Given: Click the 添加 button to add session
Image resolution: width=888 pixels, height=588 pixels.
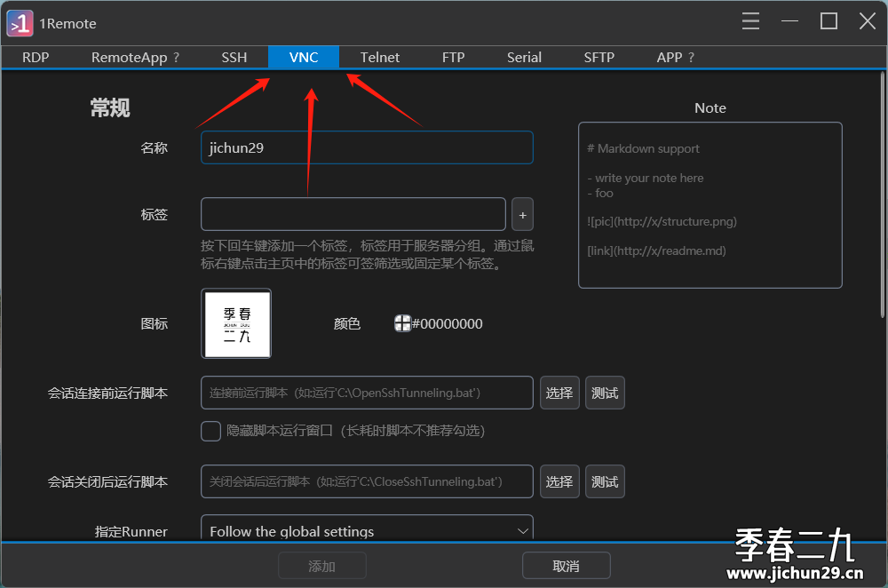Looking at the screenshot, I should [x=322, y=565].
